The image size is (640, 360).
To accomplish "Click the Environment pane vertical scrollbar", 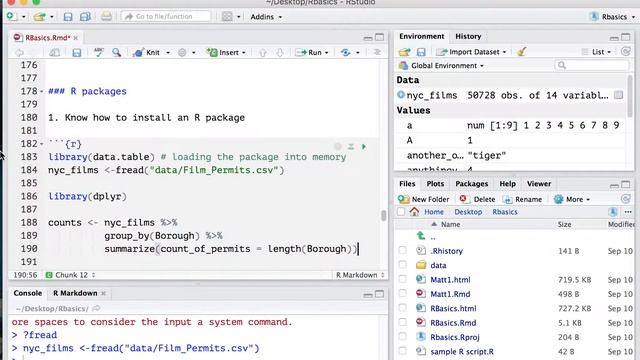I will click(630, 96).
